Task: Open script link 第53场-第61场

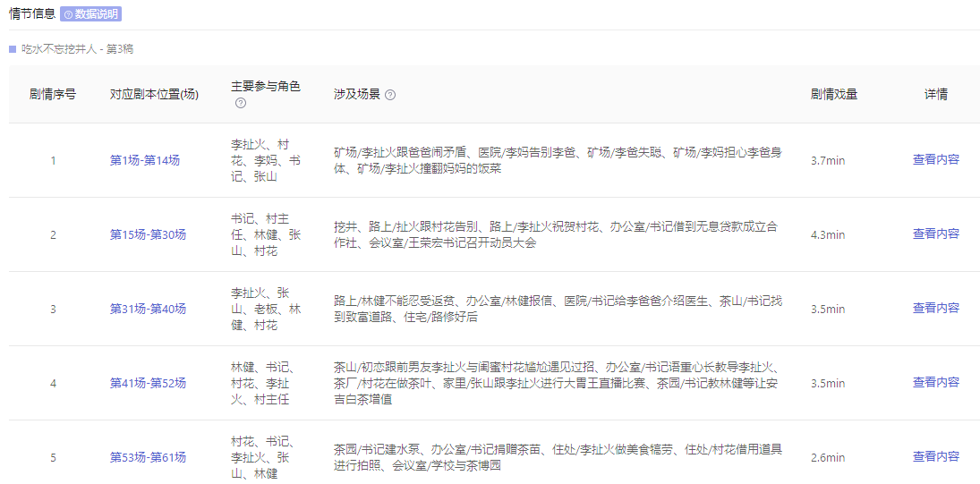Action: pos(149,457)
